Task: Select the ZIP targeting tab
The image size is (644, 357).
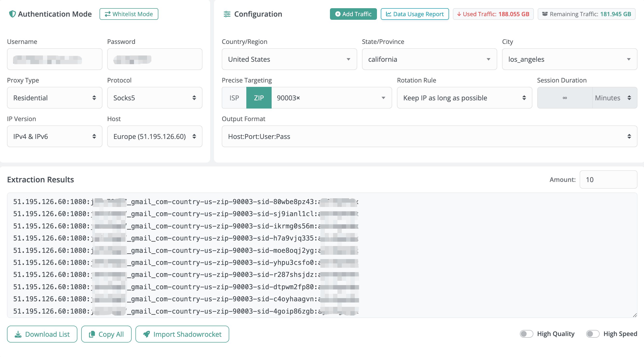Action: point(259,98)
